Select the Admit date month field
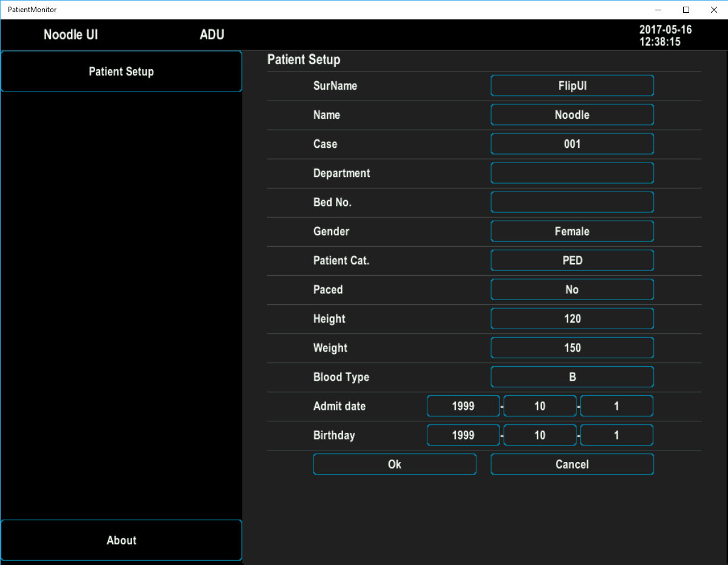728x565 pixels. pyautogui.click(x=540, y=406)
